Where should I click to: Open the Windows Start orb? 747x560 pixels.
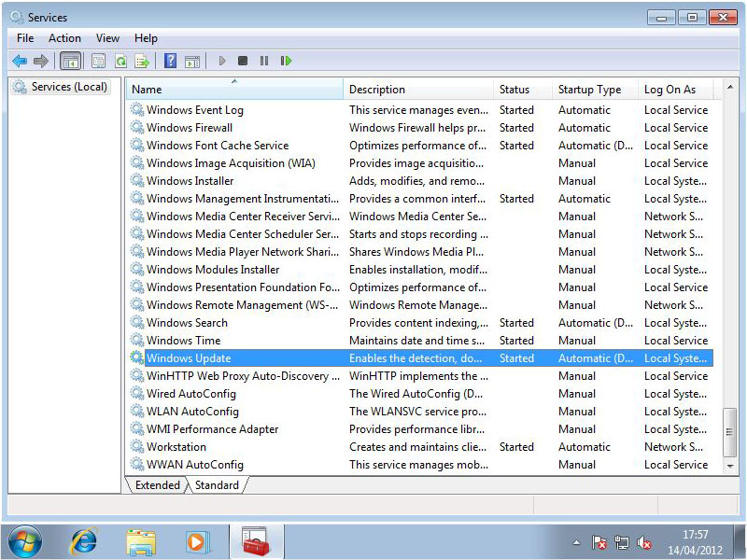coord(25,542)
